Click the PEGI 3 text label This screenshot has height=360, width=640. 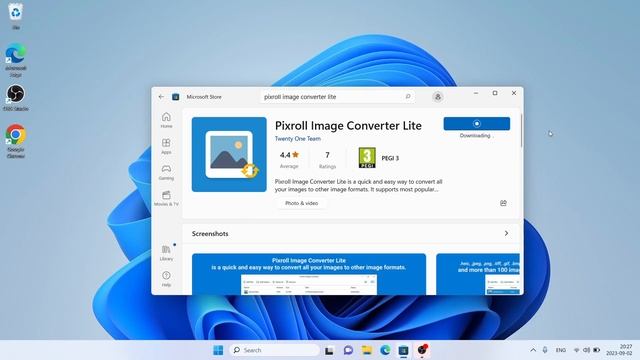tap(390, 158)
